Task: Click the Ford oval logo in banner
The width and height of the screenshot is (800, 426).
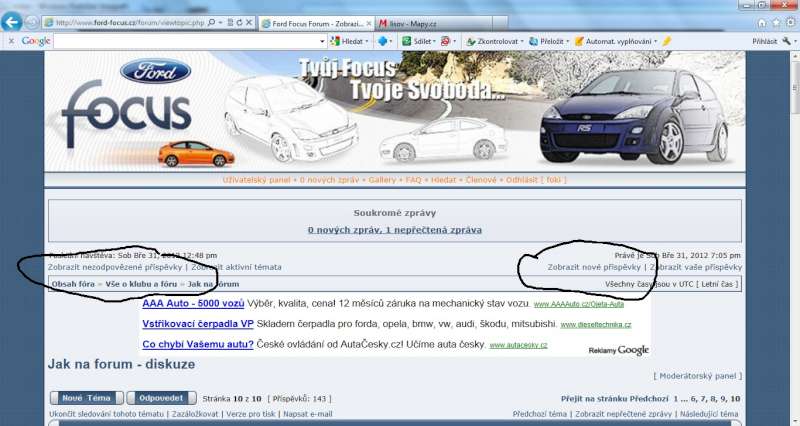Action: click(x=156, y=72)
